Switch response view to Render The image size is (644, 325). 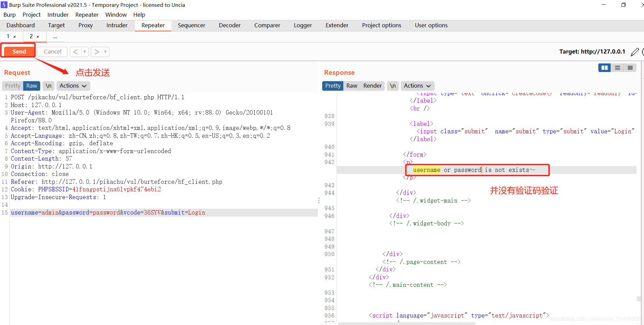click(x=372, y=86)
